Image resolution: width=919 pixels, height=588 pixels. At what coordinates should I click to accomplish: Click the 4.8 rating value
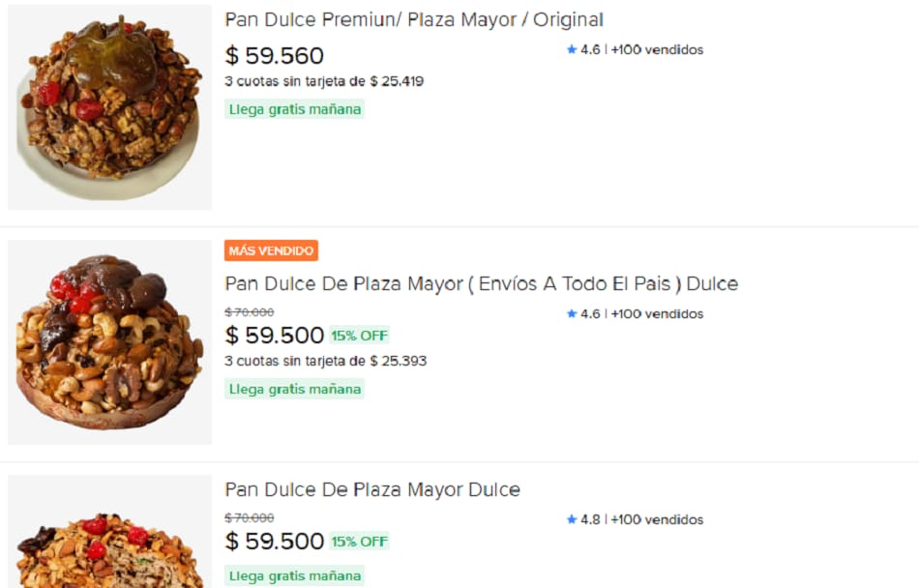[x=590, y=519]
